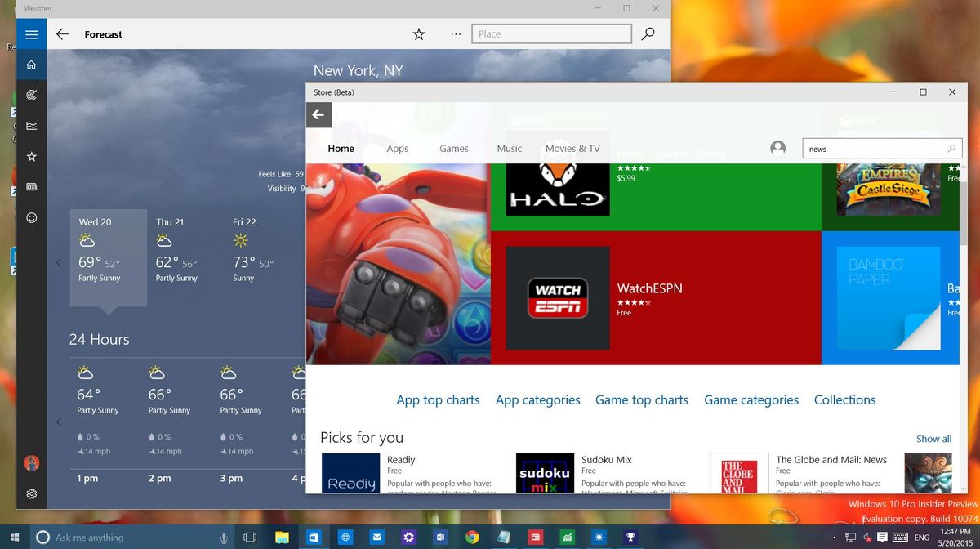
Task: Launch MSN Money from the taskbar
Action: tap(567, 537)
